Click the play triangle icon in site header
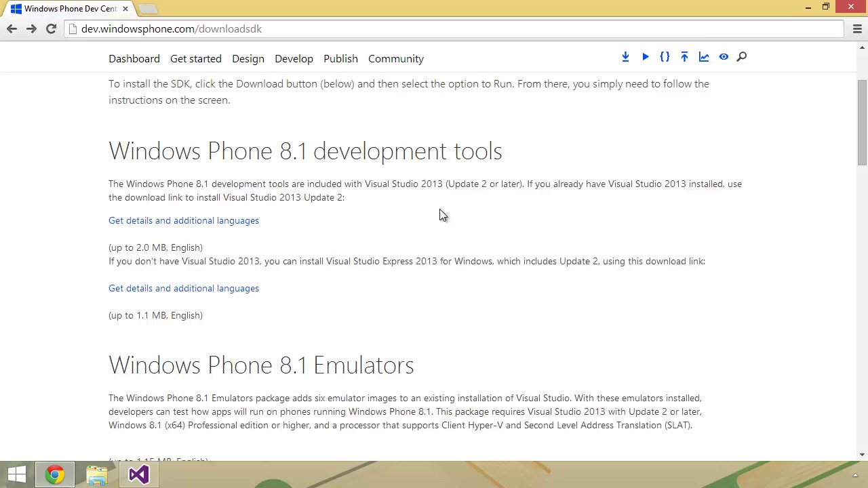This screenshot has height=488, width=868. (645, 57)
